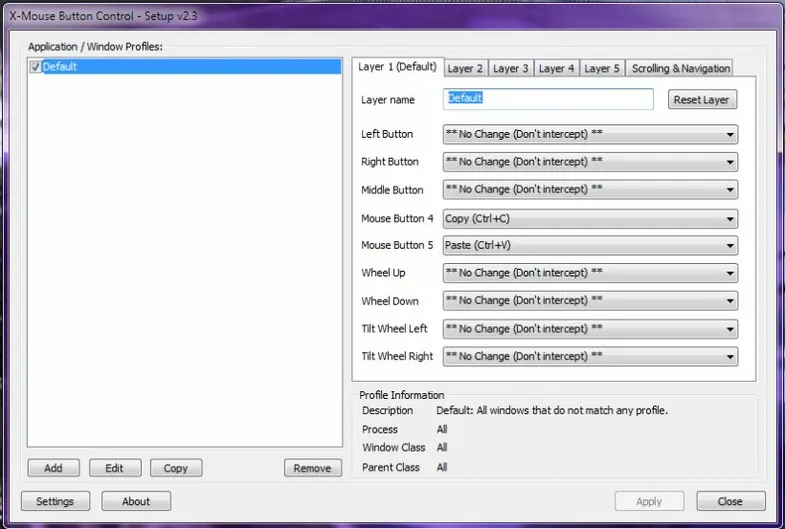785x529 pixels.
Task: Open the Right Button action dropdown
Action: (590, 162)
